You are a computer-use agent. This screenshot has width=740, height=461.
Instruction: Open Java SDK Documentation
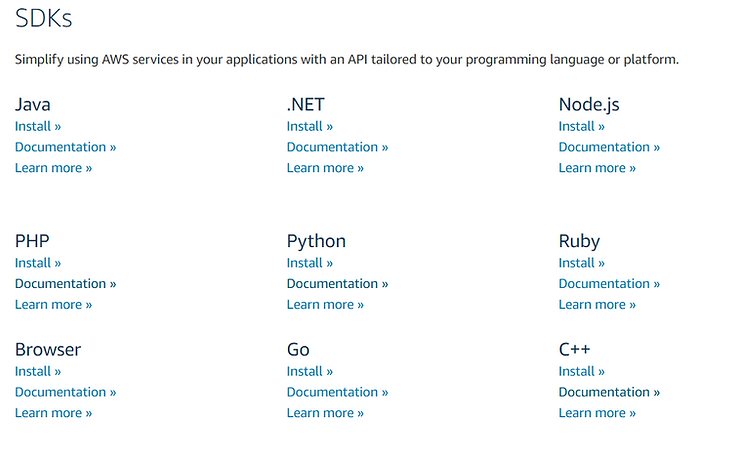tap(65, 147)
